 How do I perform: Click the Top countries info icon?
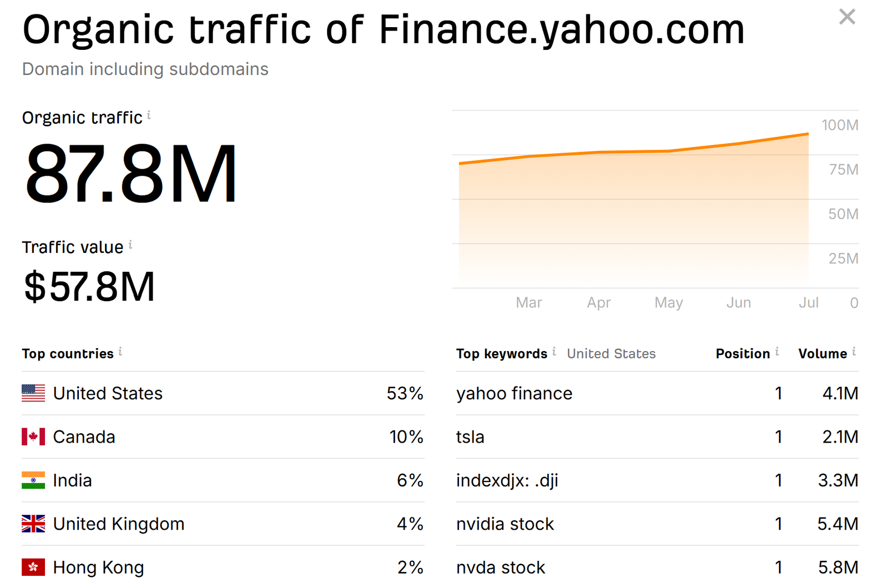pyautogui.click(x=120, y=352)
